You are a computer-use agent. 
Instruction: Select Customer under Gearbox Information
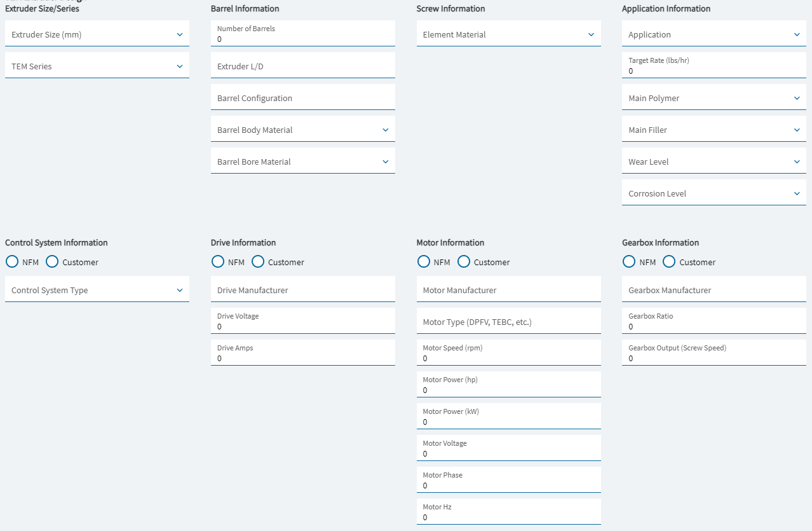[669, 261]
